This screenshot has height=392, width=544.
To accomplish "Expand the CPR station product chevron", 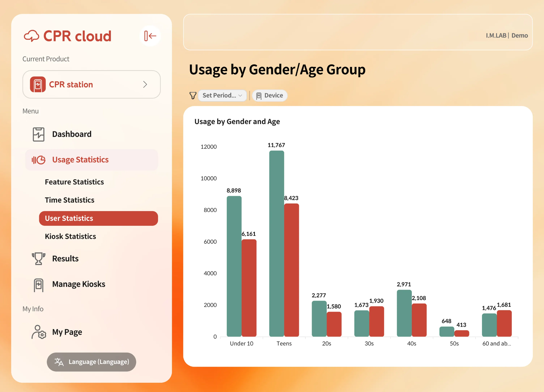I will coord(145,85).
